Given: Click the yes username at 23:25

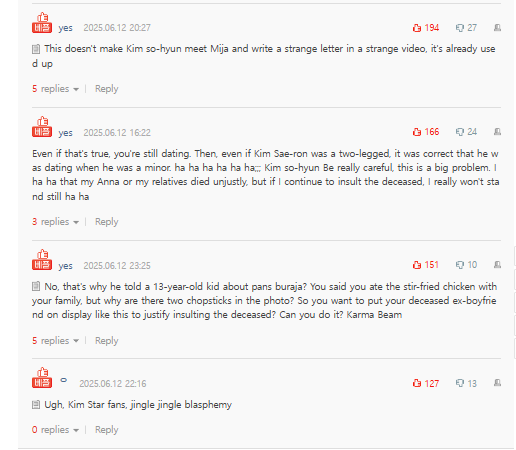Looking at the screenshot, I should coord(65,266).
